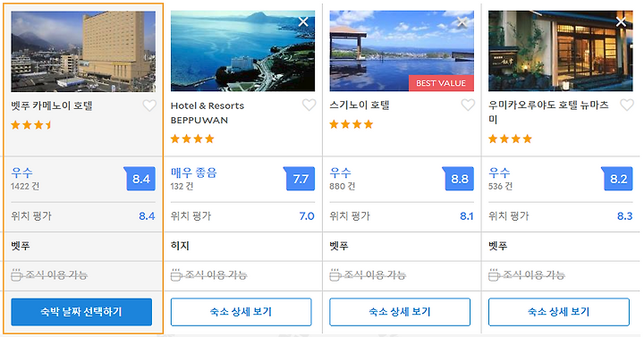Screen dimensions: 644x337
Task: Close the 스기노이 호텔 comparison card
Action: tap(462, 21)
